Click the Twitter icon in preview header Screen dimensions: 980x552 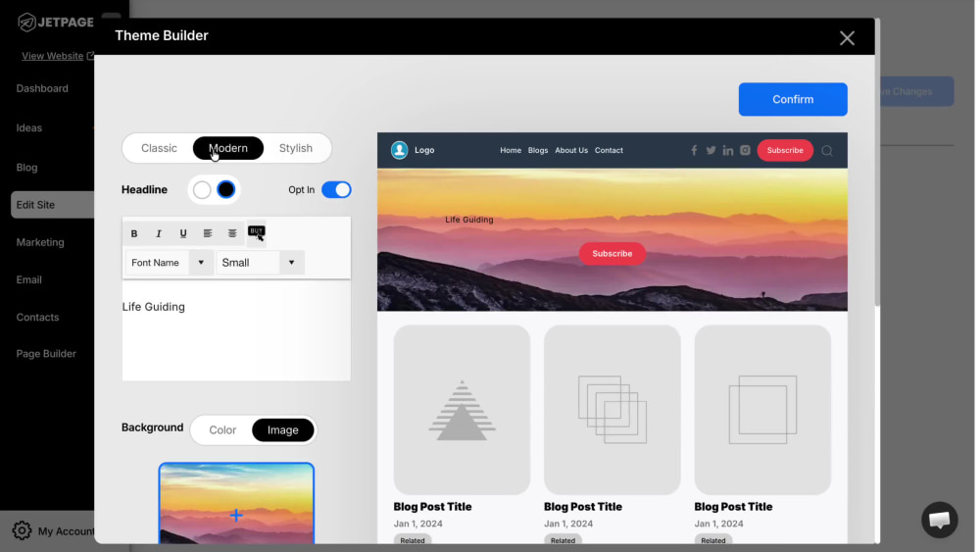click(x=710, y=150)
